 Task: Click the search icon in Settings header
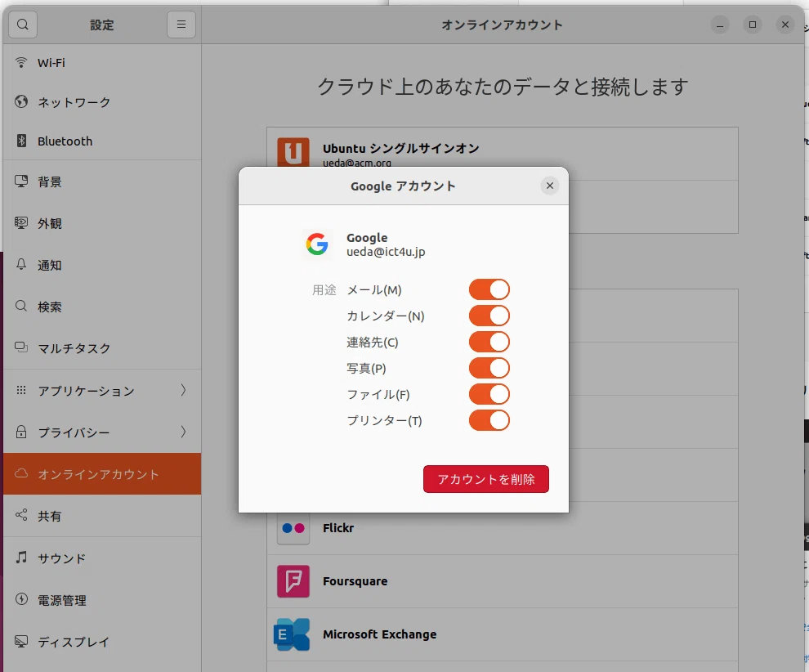[23, 25]
